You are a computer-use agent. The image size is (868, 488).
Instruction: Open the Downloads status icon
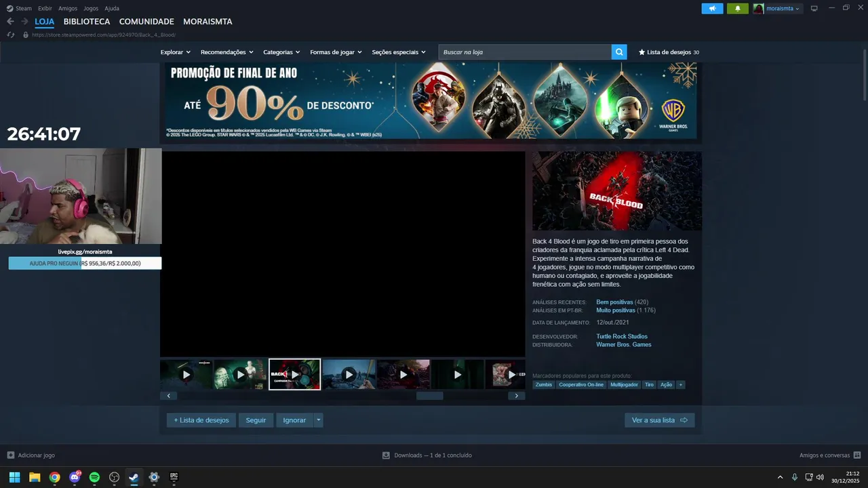(386, 455)
